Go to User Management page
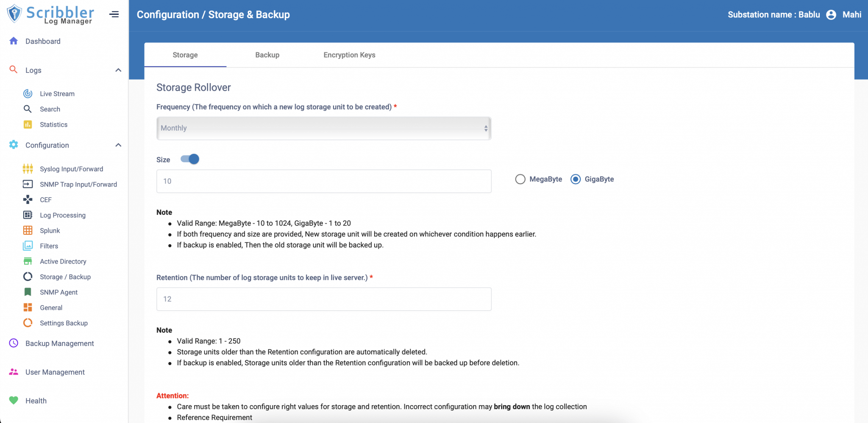868x423 pixels. tap(55, 372)
